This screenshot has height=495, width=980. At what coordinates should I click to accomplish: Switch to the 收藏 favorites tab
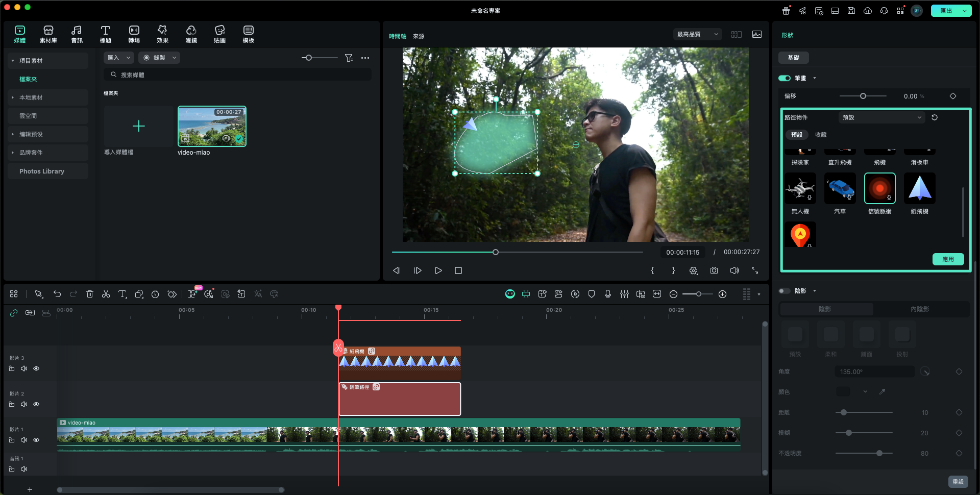tap(821, 135)
